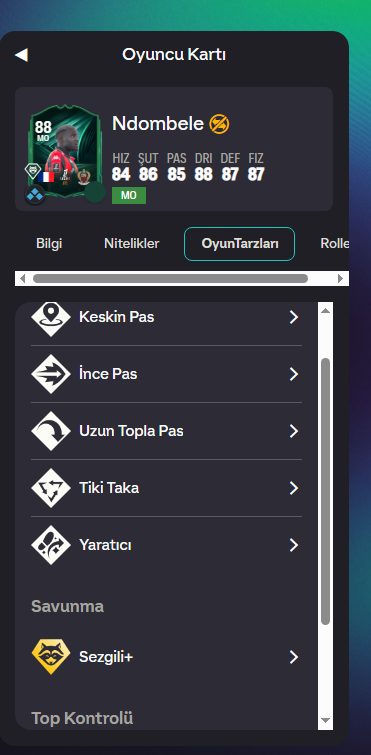Click the blue chemistry diamonds badge
This screenshot has height=755, width=371.
point(35,195)
